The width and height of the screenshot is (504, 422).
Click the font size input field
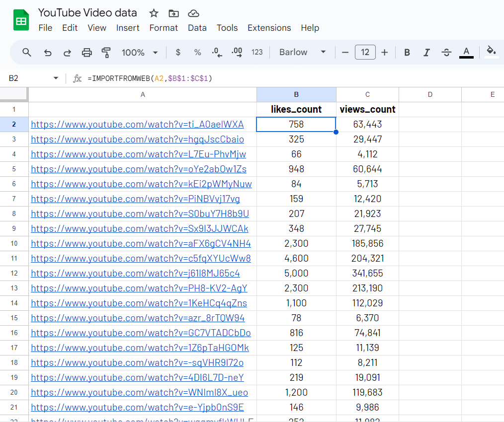[x=365, y=53]
